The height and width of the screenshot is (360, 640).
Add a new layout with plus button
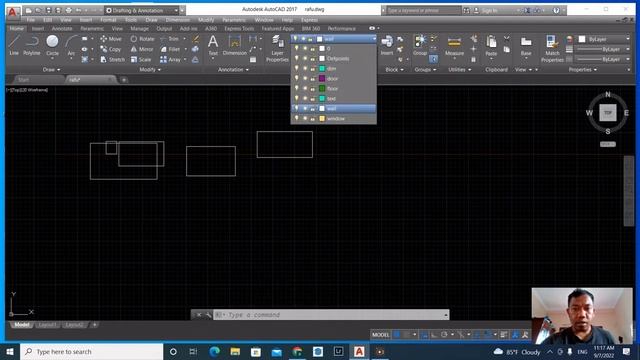[x=94, y=325]
